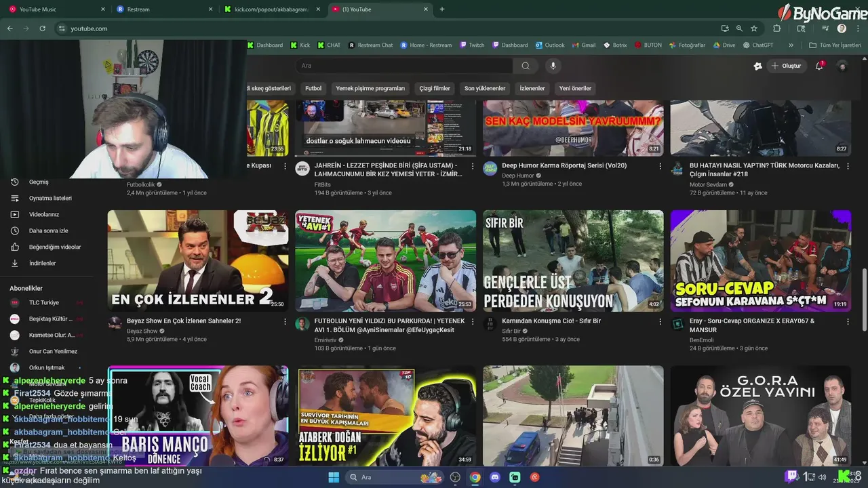Open the Outlook bookmark
Image resolution: width=868 pixels, height=488 pixels.
point(550,45)
